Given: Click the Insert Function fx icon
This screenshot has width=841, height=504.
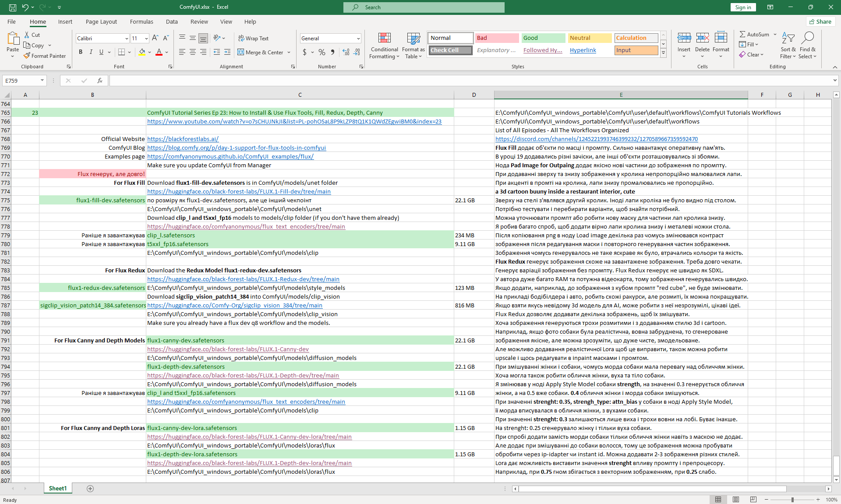Looking at the screenshot, I should [x=100, y=81].
